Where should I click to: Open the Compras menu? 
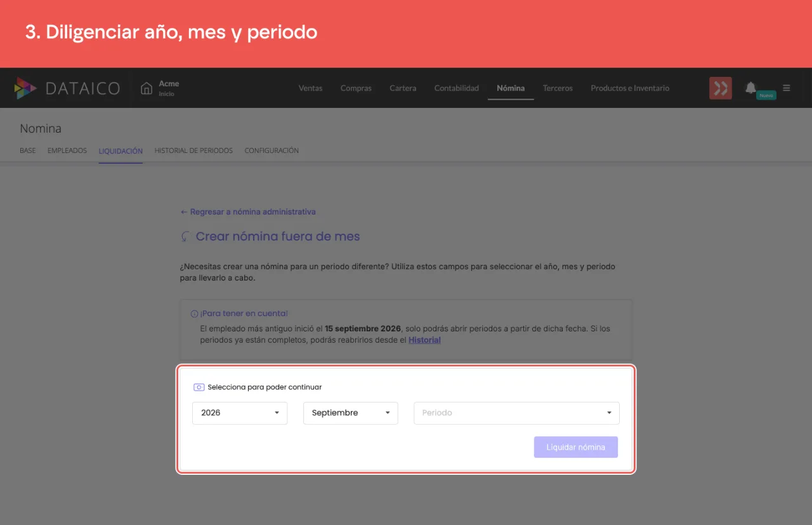click(356, 88)
